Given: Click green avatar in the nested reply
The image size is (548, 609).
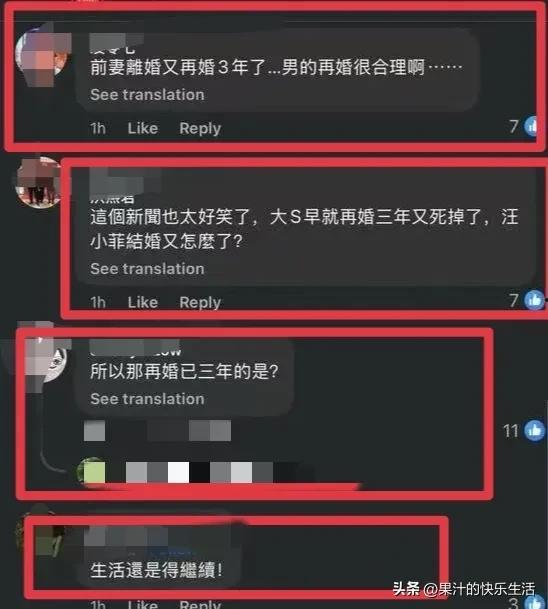Looking at the screenshot, I should coord(92,472).
